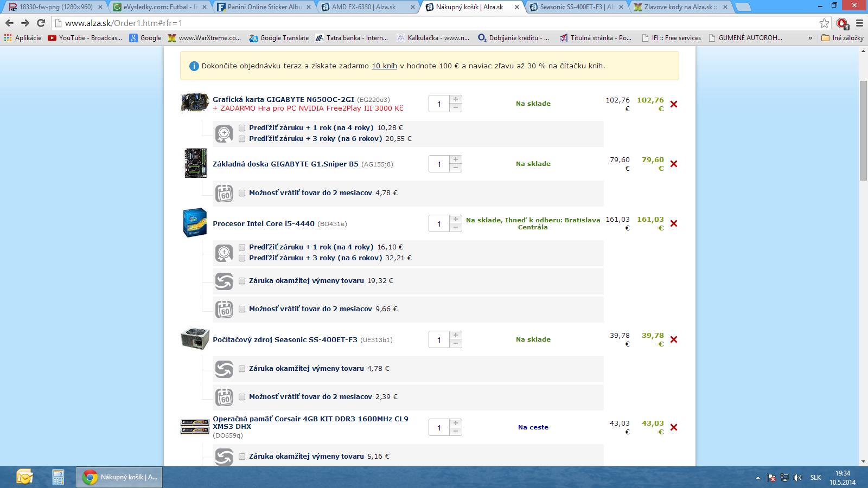Click the red extension icon beside the address bar
This screenshot has height=488, width=868.
point(842,23)
